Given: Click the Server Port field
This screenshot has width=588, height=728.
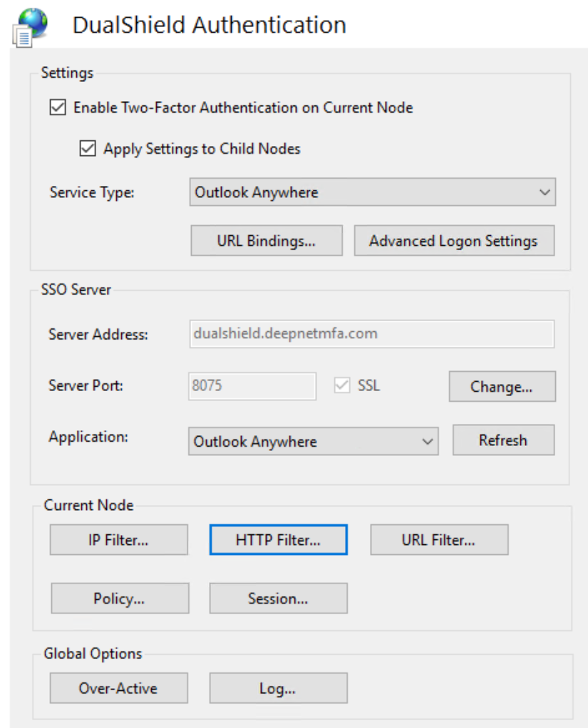Looking at the screenshot, I should pos(252,386).
